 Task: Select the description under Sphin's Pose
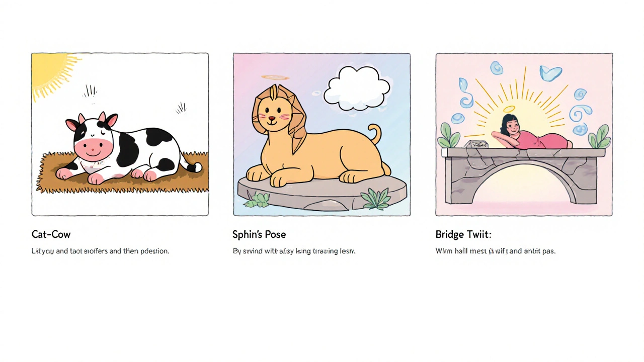click(x=294, y=251)
